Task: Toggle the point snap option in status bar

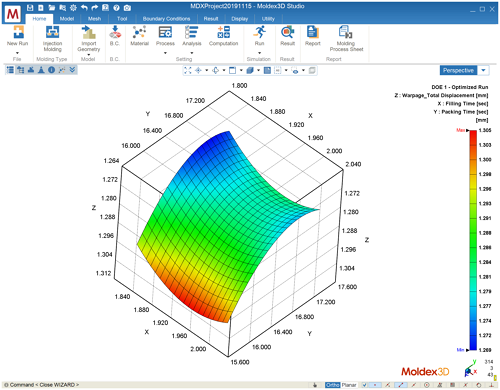Action: pos(376,385)
